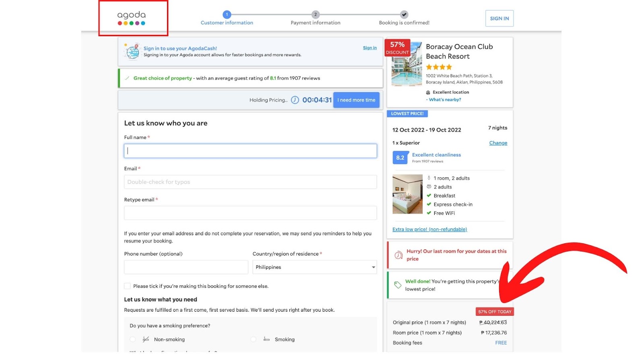
Task: Click the 8.2 cleanliness score badge
Action: (x=400, y=158)
